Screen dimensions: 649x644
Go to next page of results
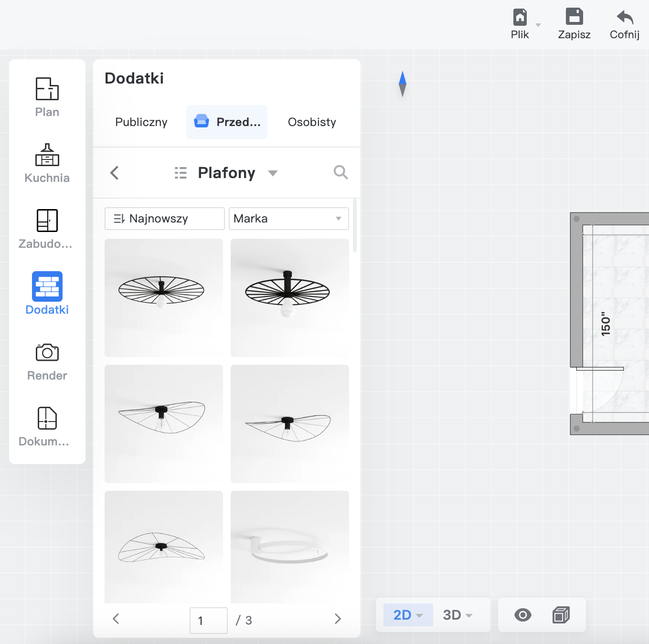[338, 619]
